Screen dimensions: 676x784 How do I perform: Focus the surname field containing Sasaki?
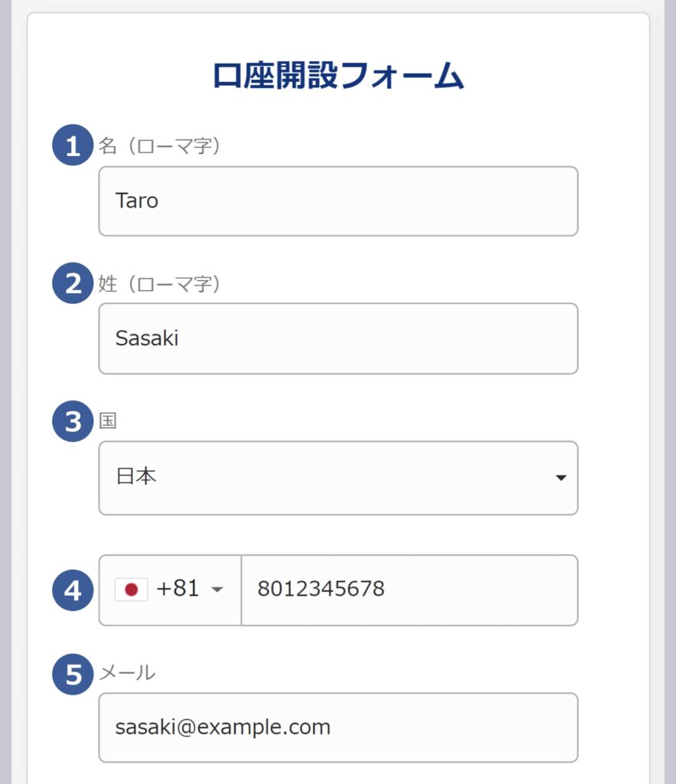click(338, 338)
